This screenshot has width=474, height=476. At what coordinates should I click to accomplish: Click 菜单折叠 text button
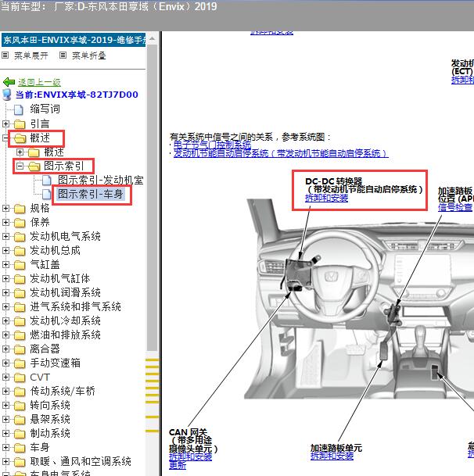[x=88, y=55]
